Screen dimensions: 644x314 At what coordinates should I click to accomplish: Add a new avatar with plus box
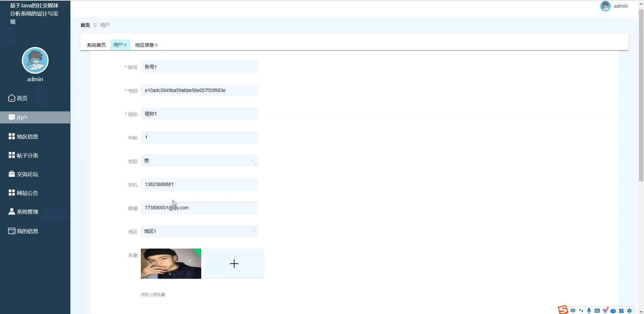pyautogui.click(x=234, y=264)
